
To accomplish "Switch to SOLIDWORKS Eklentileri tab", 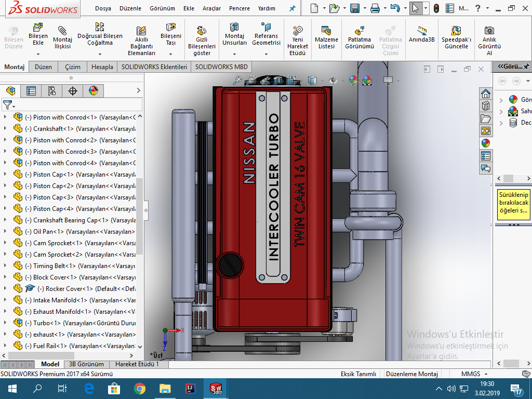I will 154,67.
